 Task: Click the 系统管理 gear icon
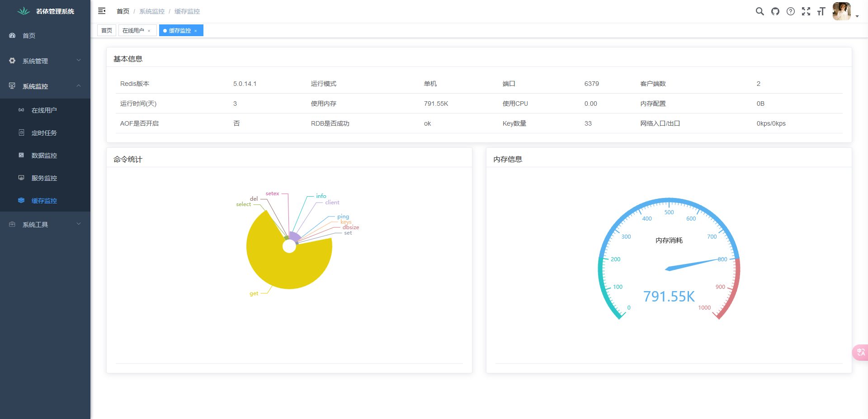[12, 61]
